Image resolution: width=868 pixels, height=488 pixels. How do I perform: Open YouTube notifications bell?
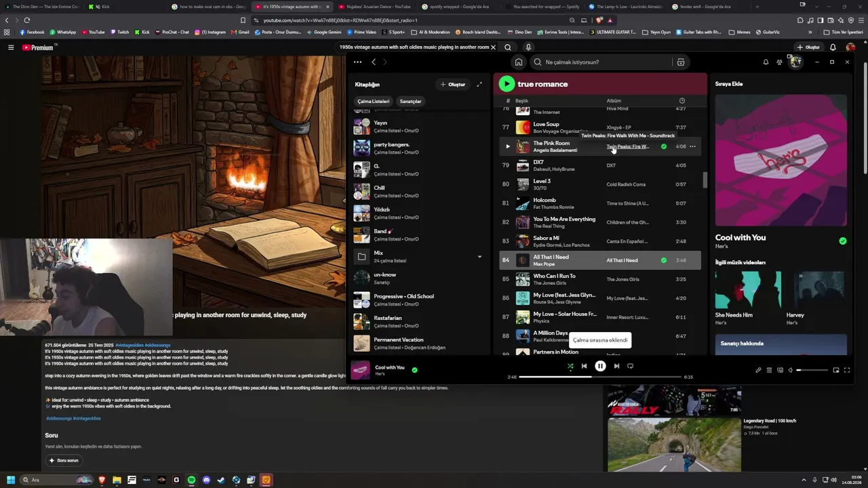(x=833, y=47)
